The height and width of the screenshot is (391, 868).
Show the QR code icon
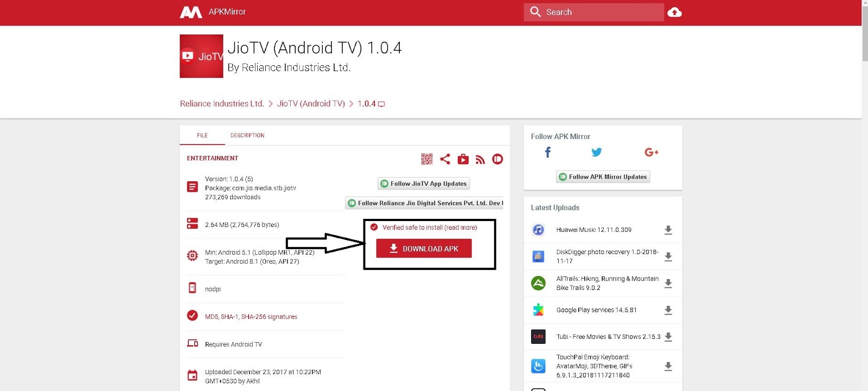[x=427, y=159]
